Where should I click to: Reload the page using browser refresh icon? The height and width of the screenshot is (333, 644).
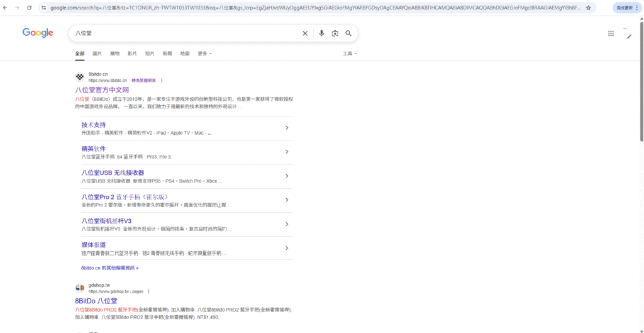pos(29,8)
